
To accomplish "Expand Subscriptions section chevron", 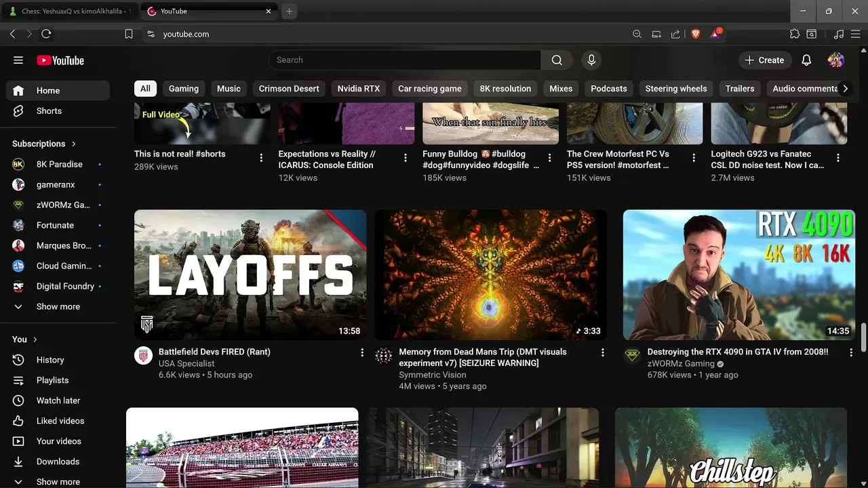I will point(73,144).
